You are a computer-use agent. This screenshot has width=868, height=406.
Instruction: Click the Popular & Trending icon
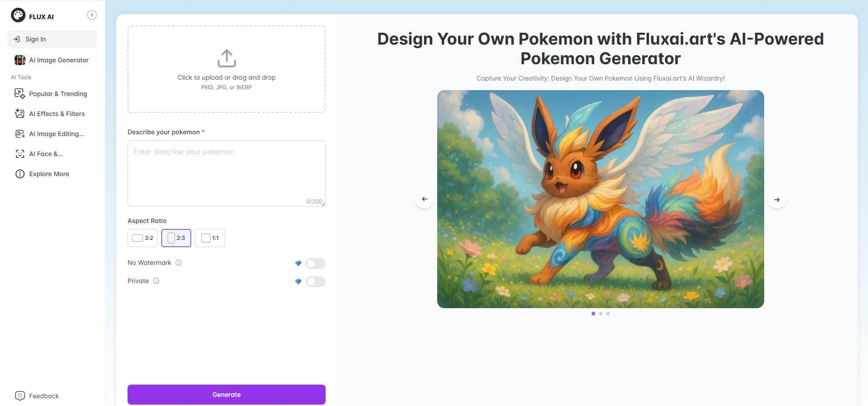point(20,94)
